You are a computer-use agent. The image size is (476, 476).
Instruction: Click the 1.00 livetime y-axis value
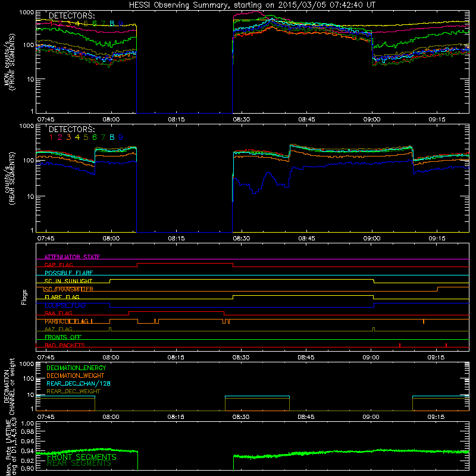click(28, 423)
